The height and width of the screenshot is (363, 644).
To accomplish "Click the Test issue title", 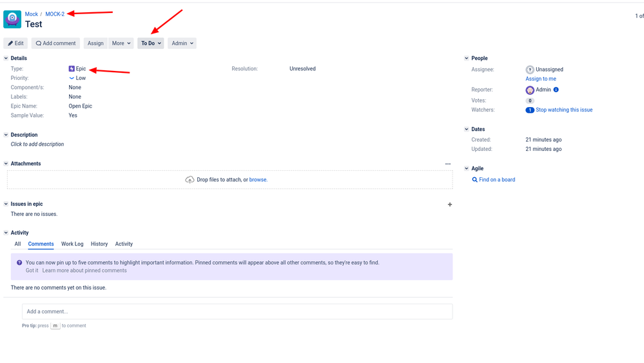I will [x=34, y=25].
